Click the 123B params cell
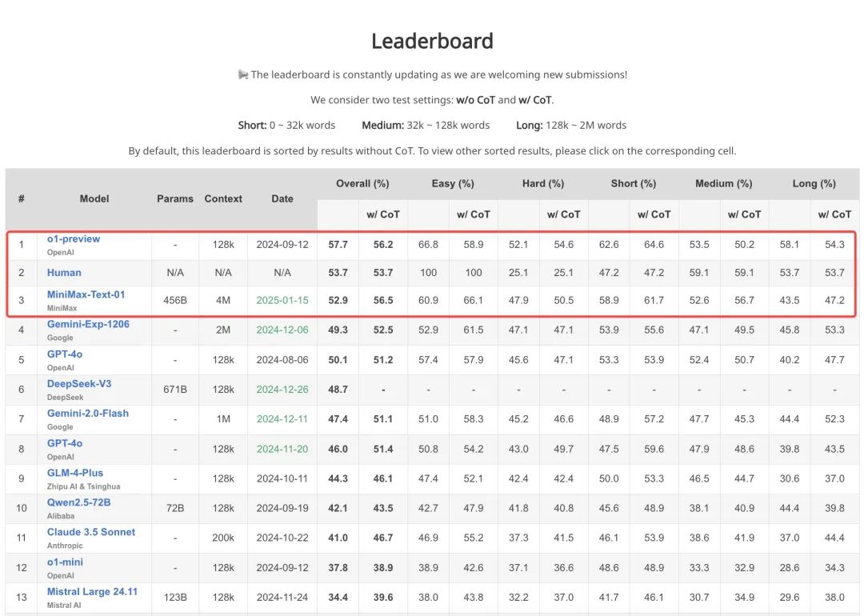The height and width of the screenshot is (616, 864). pos(175,598)
